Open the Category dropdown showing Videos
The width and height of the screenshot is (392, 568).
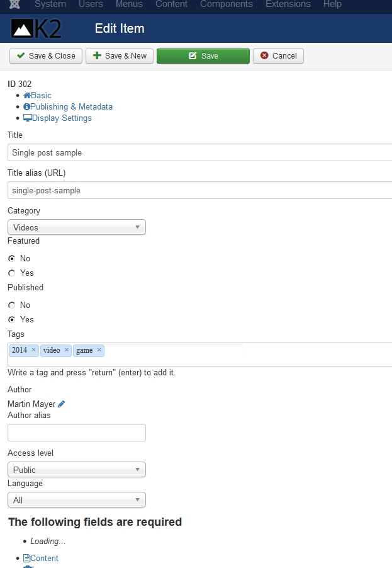tap(76, 227)
